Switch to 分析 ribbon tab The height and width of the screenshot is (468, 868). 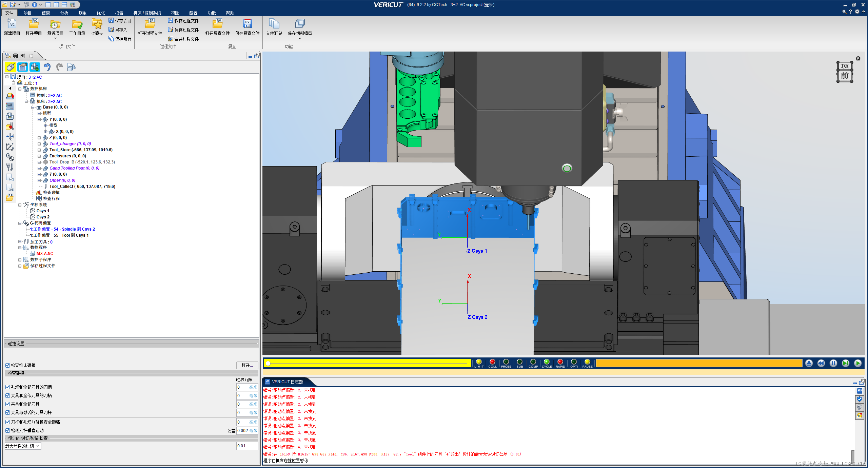pos(64,13)
